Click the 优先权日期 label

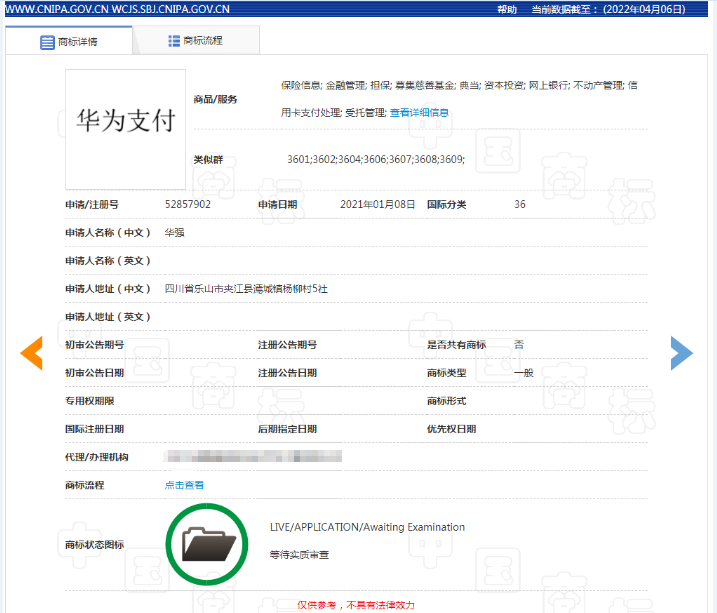click(451, 429)
